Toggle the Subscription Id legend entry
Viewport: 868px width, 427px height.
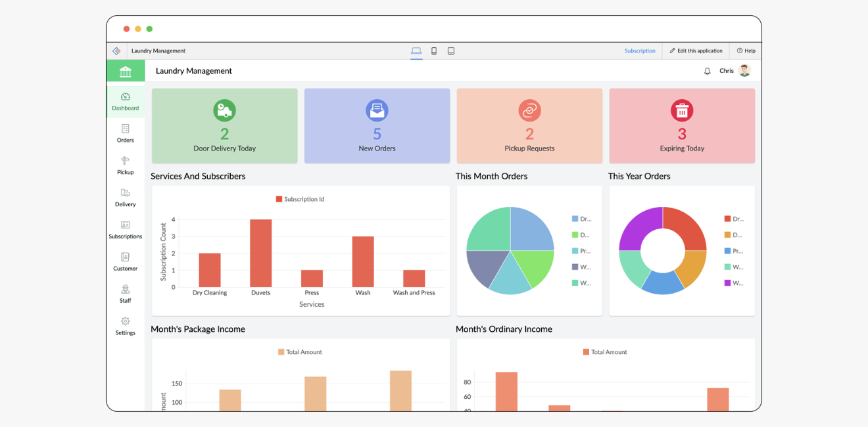click(300, 199)
